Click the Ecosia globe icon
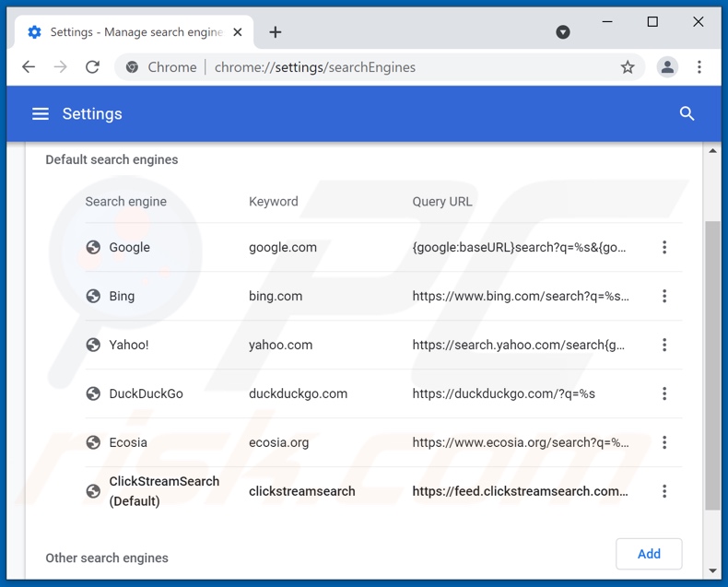 point(93,442)
